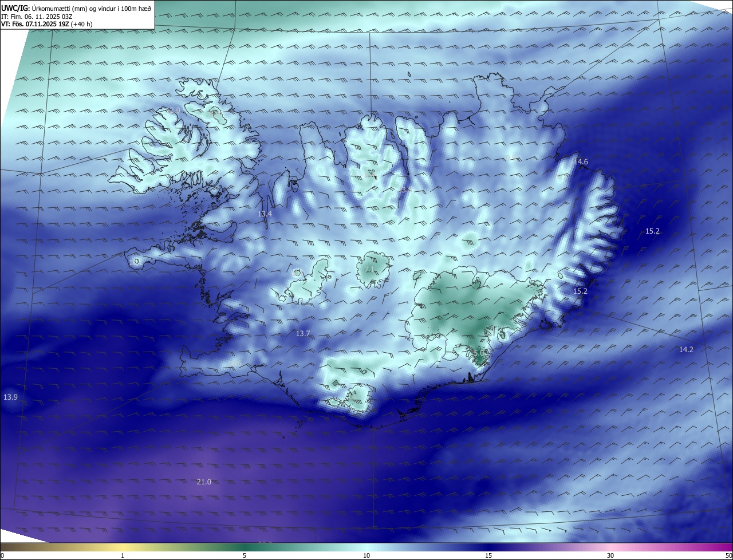Click the 13.4 value label
Screen dimensions: 733x560
coord(265,214)
